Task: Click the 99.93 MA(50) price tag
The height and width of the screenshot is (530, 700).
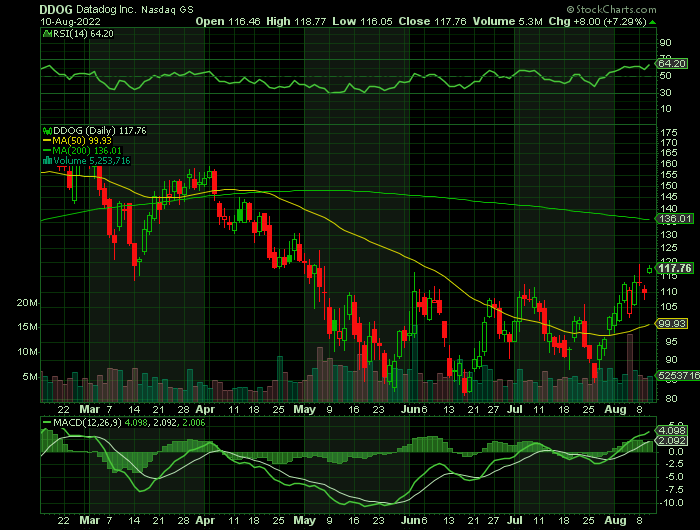Action: point(672,323)
